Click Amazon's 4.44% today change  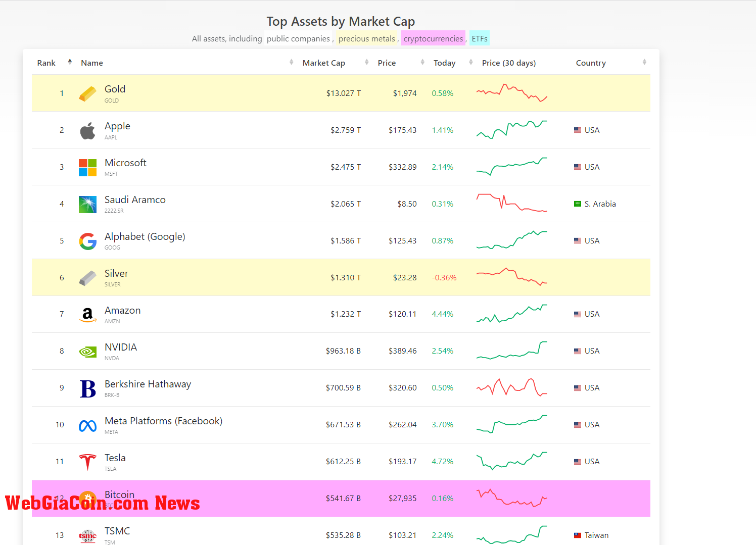pos(443,314)
